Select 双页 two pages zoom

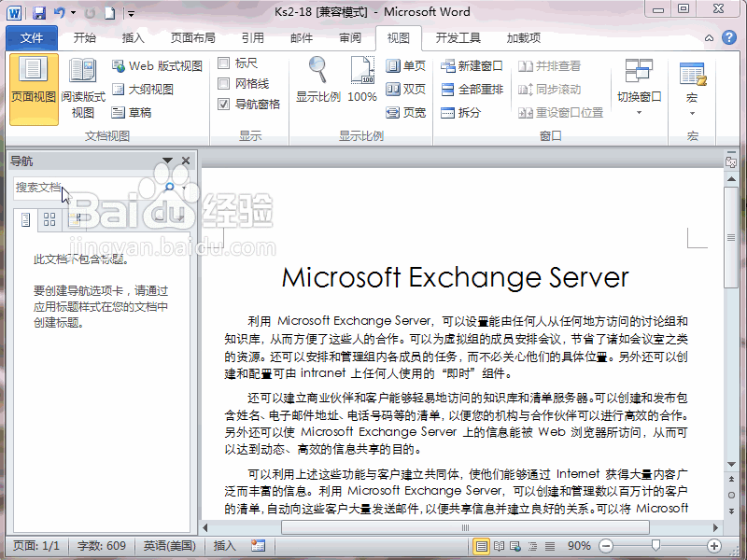[x=405, y=89]
